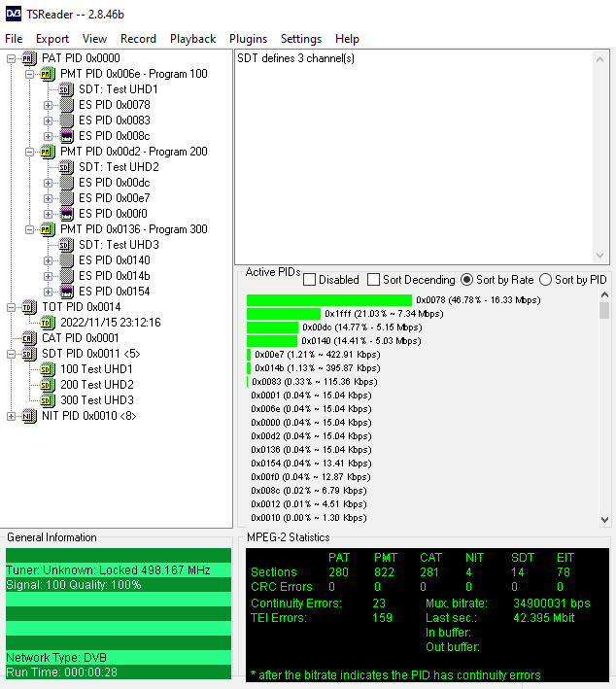616x689 pixels.
Task: Collapse the PMT PID 0x00d2 Program 200 node
Action: point(29,152)
